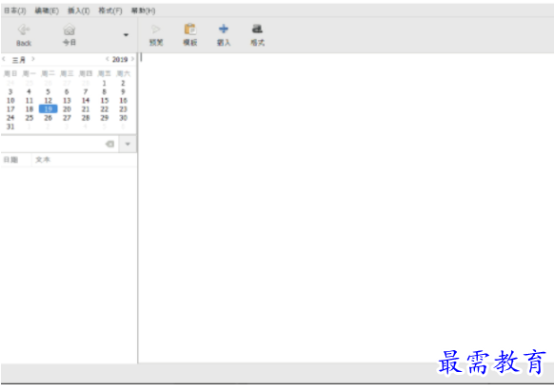Select day 15 in the calendar

(104, 100)
